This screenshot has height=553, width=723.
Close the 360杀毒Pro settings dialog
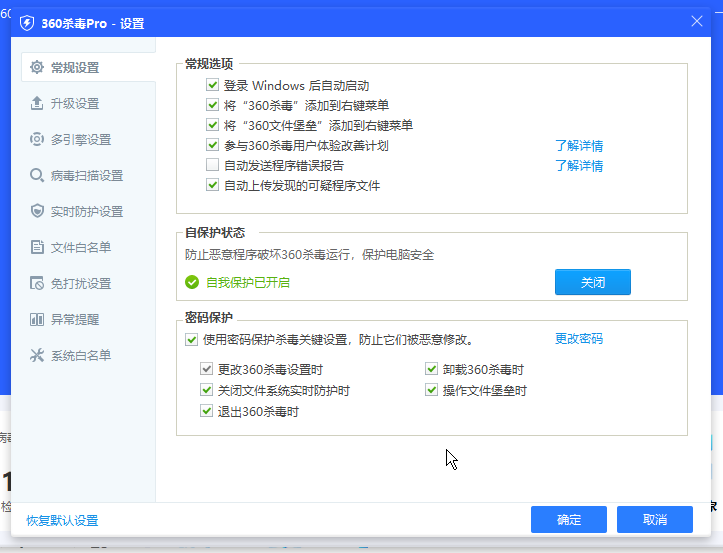coord(697,21)
